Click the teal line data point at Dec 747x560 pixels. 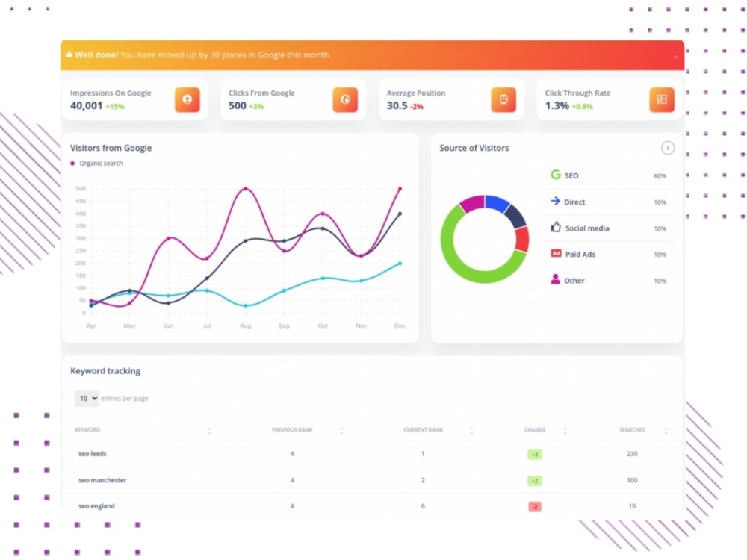400,264
